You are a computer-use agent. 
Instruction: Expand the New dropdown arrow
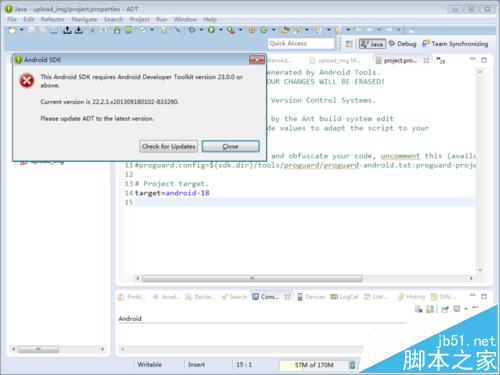(22, 30)
